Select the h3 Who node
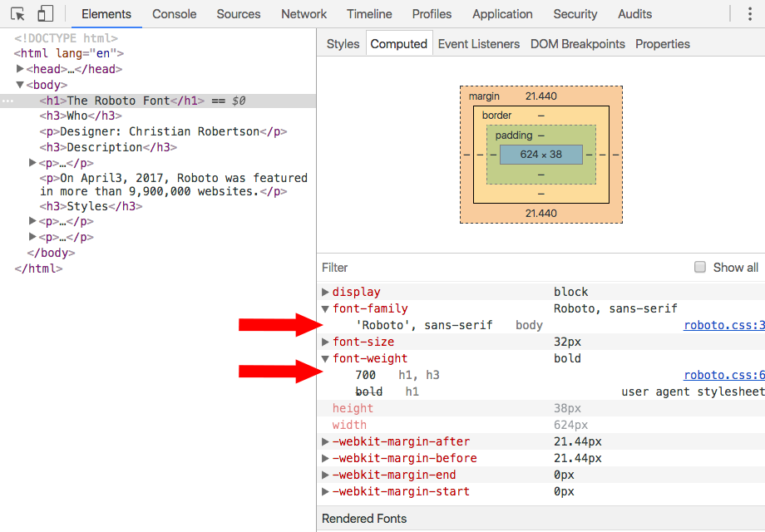This screenshot has height=532, width=765. 81,116
